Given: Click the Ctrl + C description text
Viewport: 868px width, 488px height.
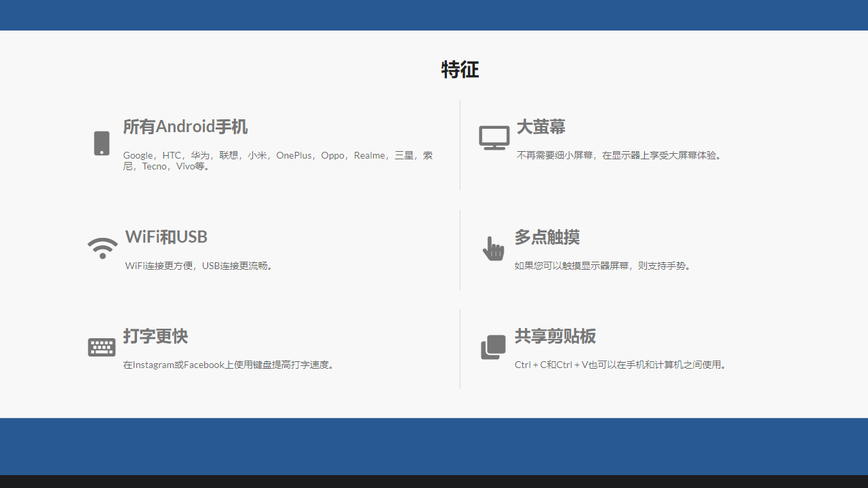Looking at the screenshot, I should click(622, 364).
